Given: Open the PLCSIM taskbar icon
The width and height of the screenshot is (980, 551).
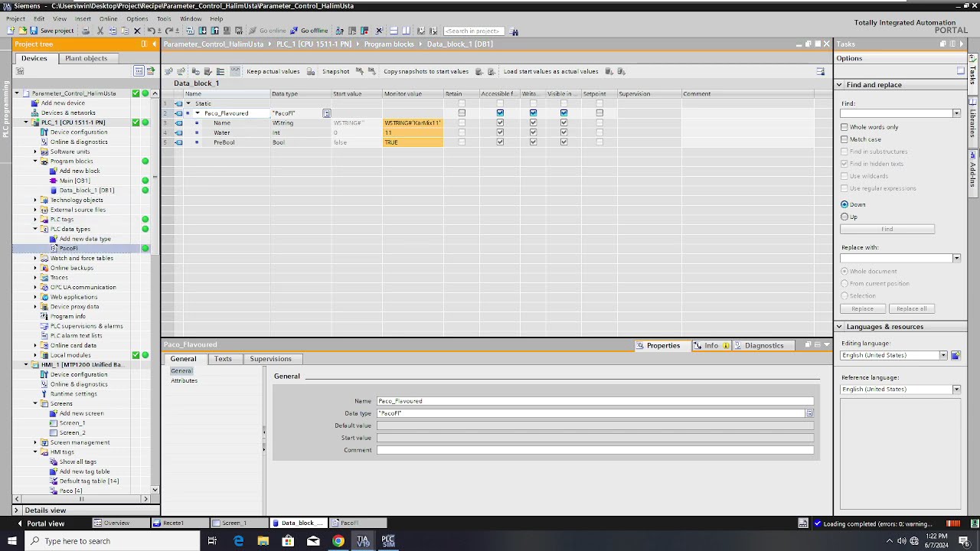Looking at the screenshot, I should [388, 541].
